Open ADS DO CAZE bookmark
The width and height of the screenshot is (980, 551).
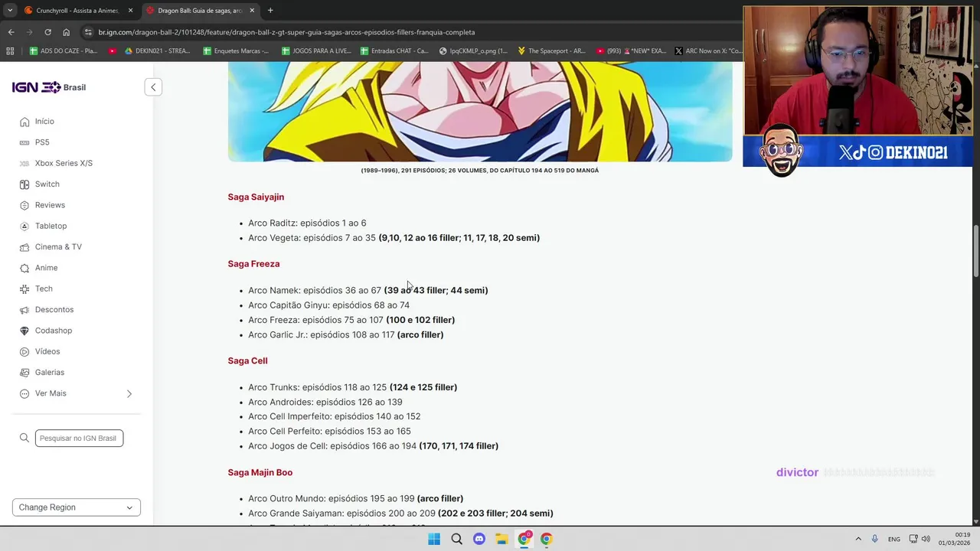tap(63, 51)
